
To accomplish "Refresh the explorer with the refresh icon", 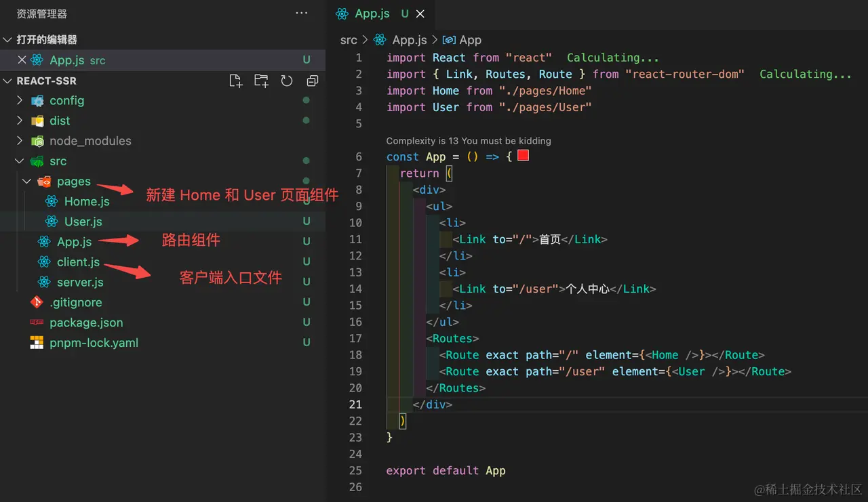I will coord(287,81).
